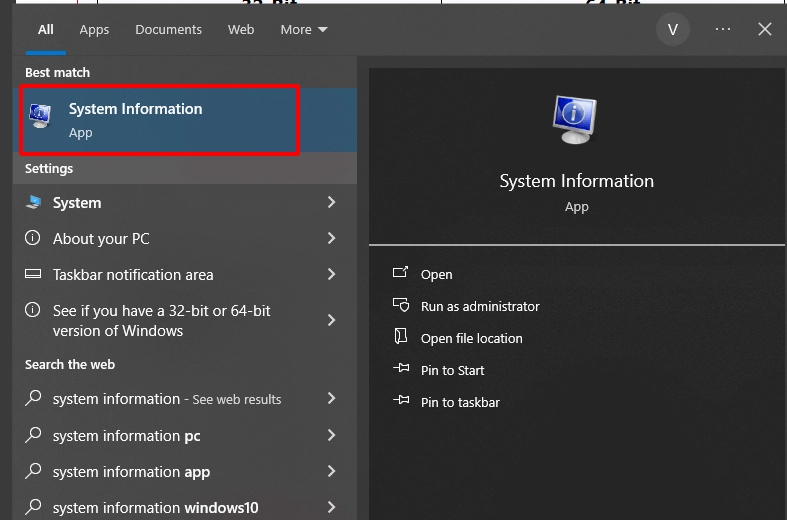Click the large System Information monitor icon
The width and height of the screenshot is (787, 520).
(x=575, y=119)
